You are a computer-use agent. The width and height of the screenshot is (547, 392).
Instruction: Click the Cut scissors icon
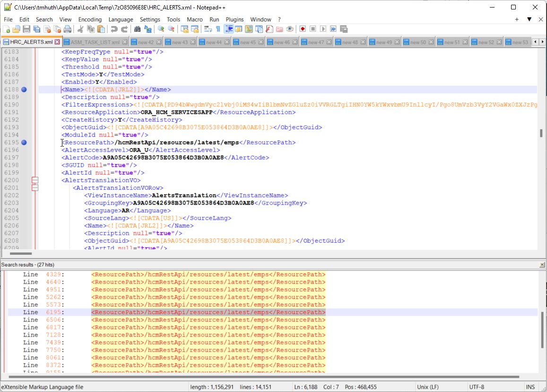click(80, 29)
